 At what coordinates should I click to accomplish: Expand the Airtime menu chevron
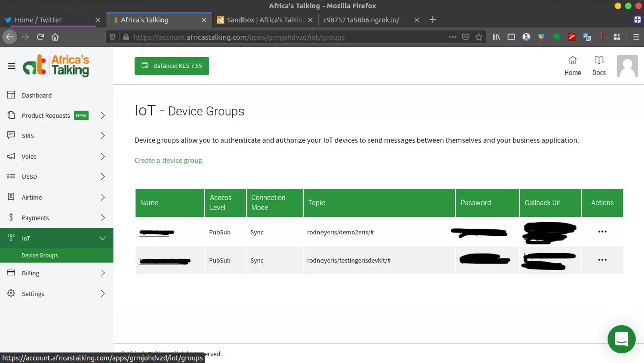coord(103,197)
